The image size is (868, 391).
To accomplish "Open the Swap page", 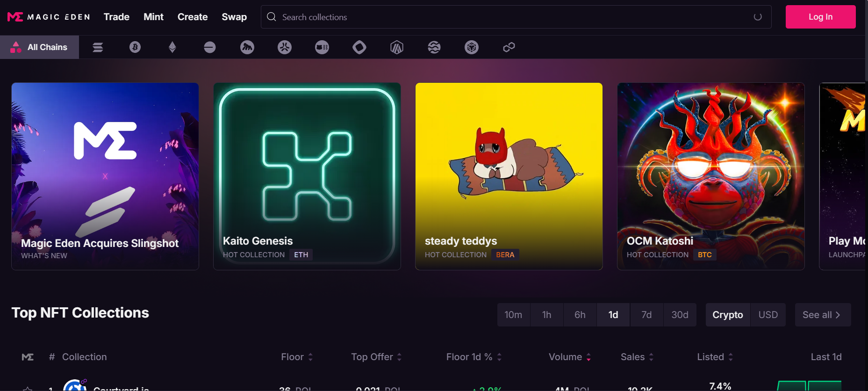I will pos(234,17).
